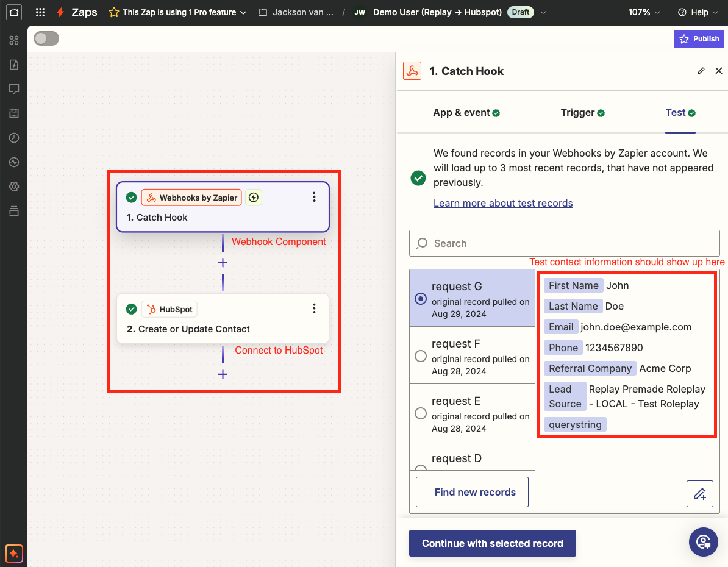The image size is (728, 567).
Task: Open the sidebar comments icon
Action: point(14,88)
